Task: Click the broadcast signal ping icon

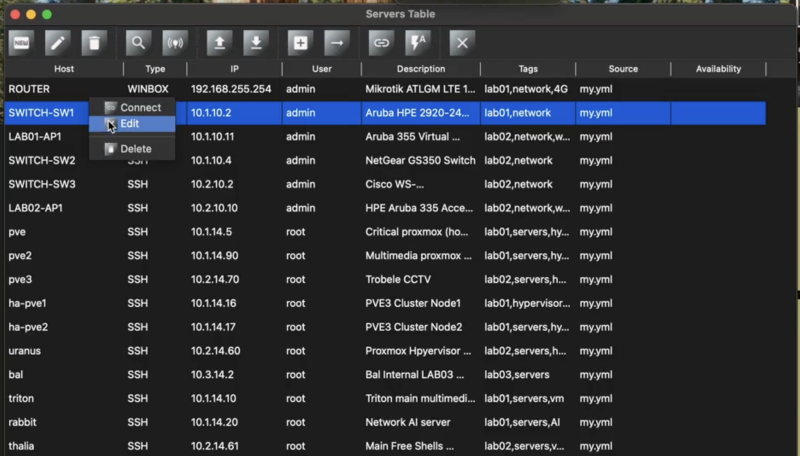Action: 175,43
